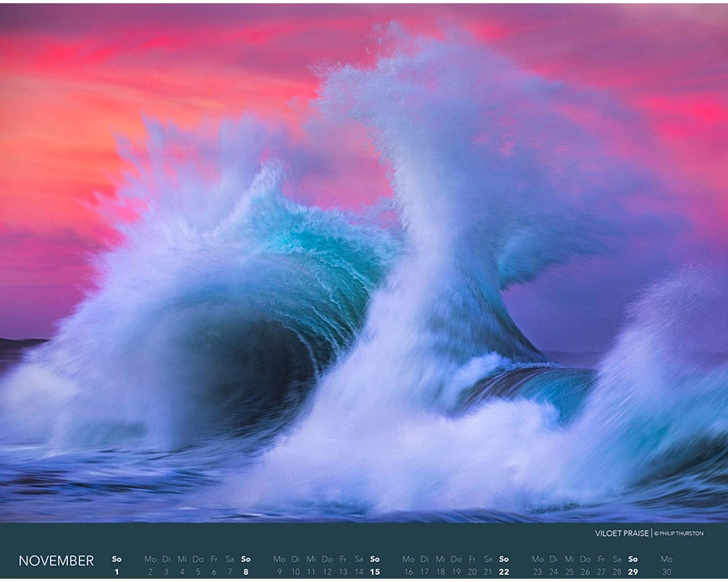Click the Philip Thurston copyright credit
This screenshot has height=582, width=728.
pos(679,533)
